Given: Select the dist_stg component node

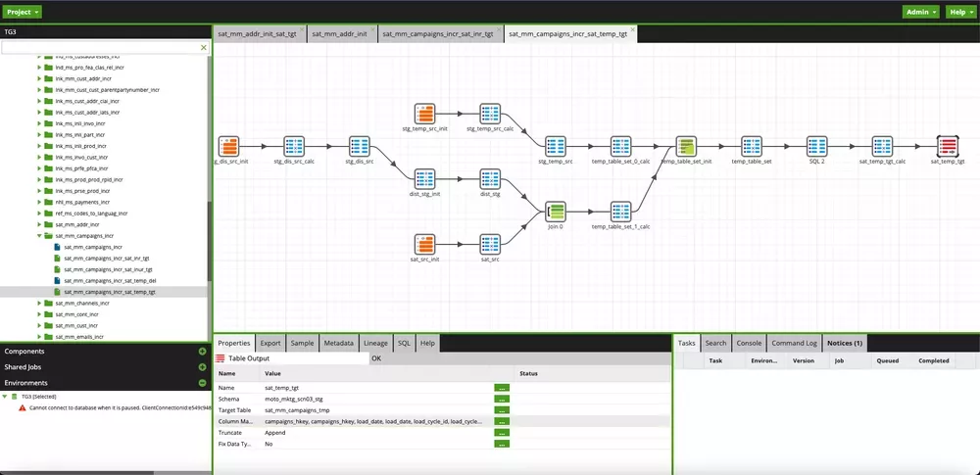Looking at the screenshot, I should (x=490, y=179).
